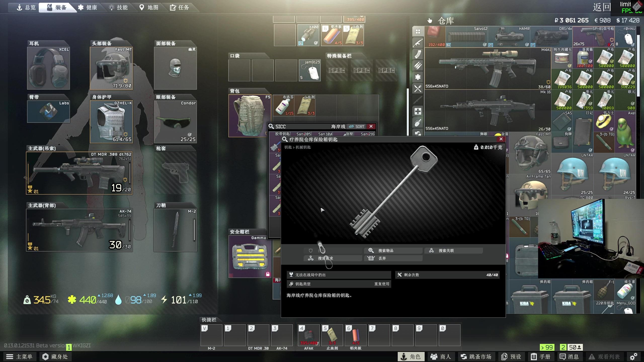The width and height of the screenshot is (644, 362).
Task: Pick the HAMR scope in the stash
Action: coord(509,37)
